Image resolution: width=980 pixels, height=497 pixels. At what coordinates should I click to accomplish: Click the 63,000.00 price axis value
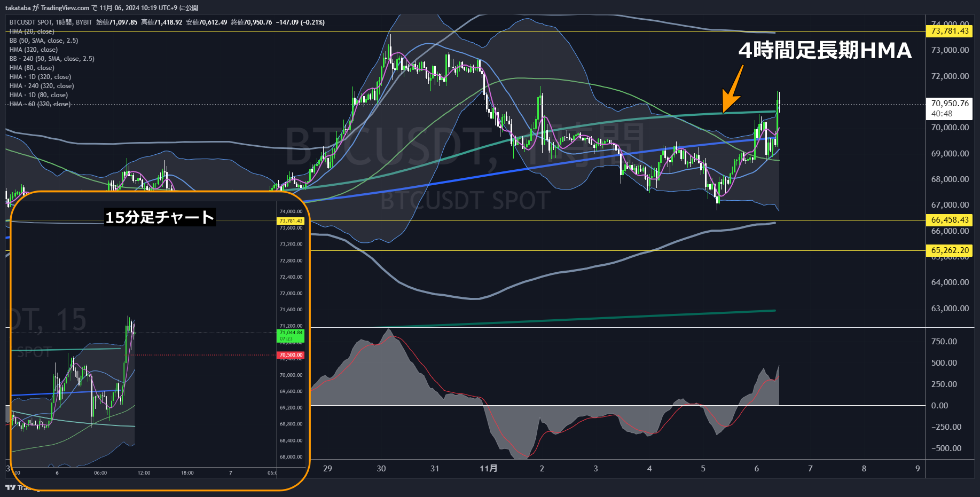pyautogui.click(x=950, y=309)
